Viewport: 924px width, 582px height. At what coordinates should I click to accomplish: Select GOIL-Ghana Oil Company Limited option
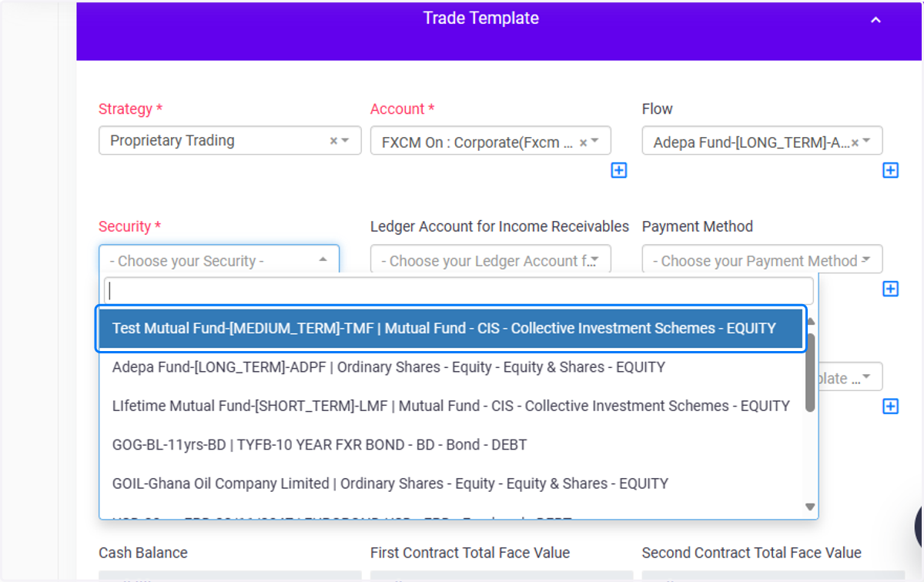click(450, 483)
